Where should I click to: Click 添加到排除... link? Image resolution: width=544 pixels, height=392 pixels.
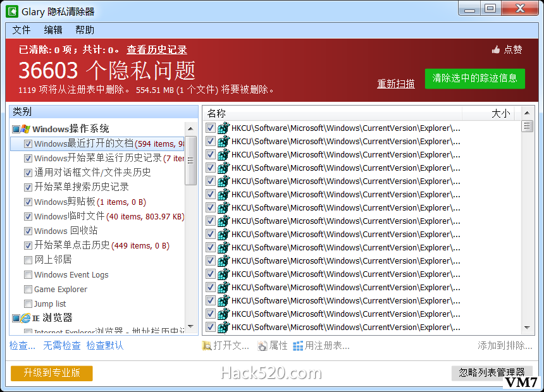(x=505, y=345)
